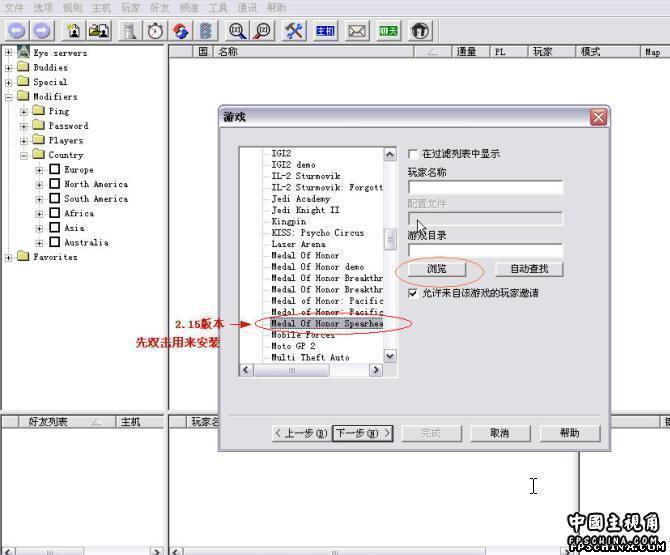
Task: Click the 下一步 next button
Action: tap(363, 433)
